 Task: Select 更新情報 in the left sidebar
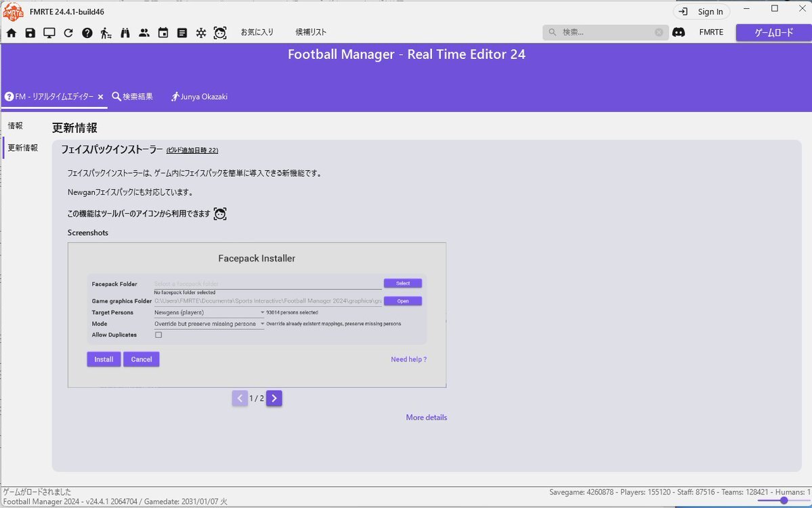pos(23,148)
